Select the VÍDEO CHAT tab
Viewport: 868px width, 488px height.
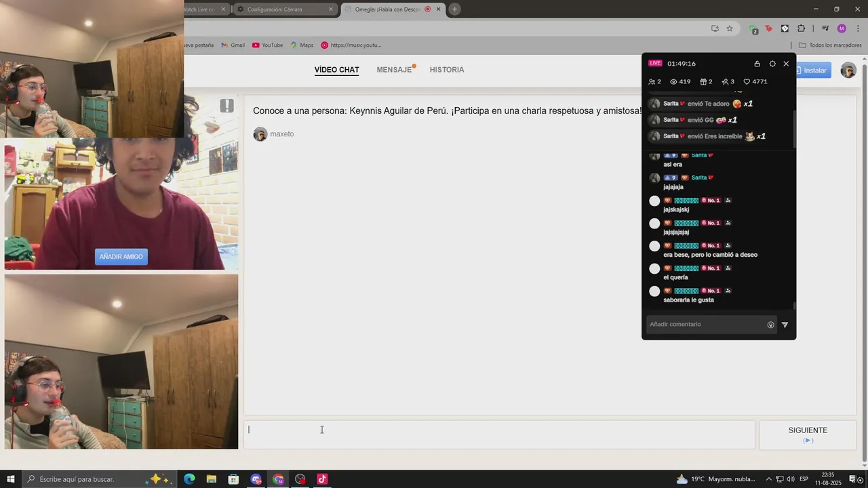pyautogui.click(x=337, y=70)
